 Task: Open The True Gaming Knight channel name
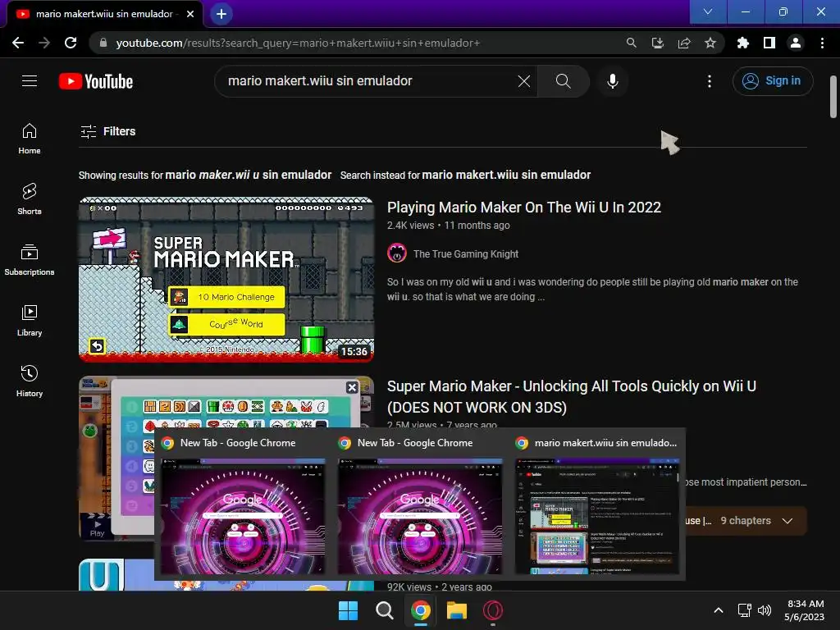466,254
